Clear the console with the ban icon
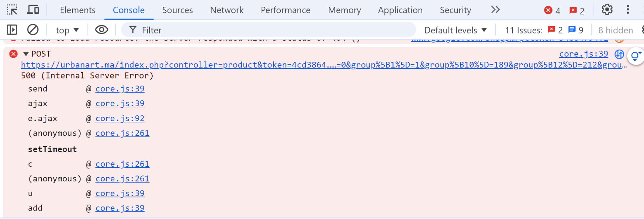644x219 pixels. 33,30
